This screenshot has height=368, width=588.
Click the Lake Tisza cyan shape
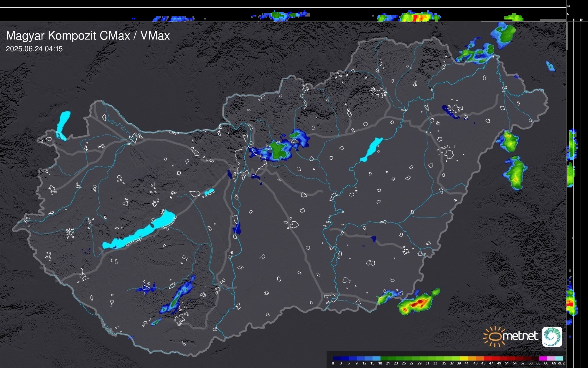tap(371, 150)
